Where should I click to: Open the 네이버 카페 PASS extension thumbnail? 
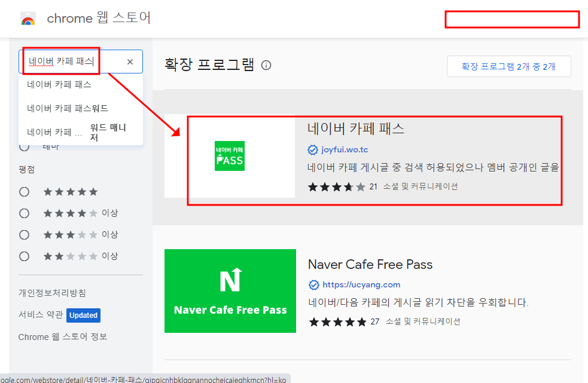[x=230, y=156]
